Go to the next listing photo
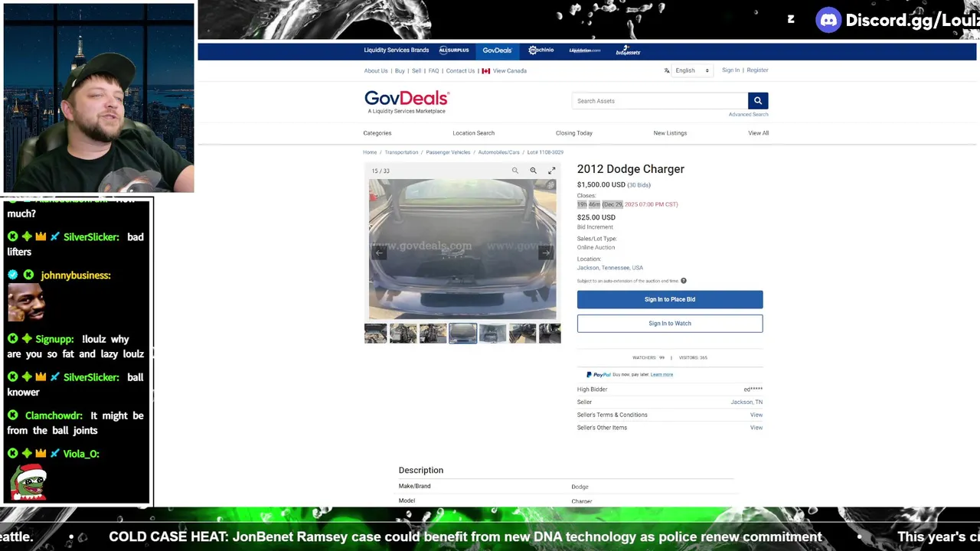The height and width of the screenshot is (551, 980). point(546,253)
